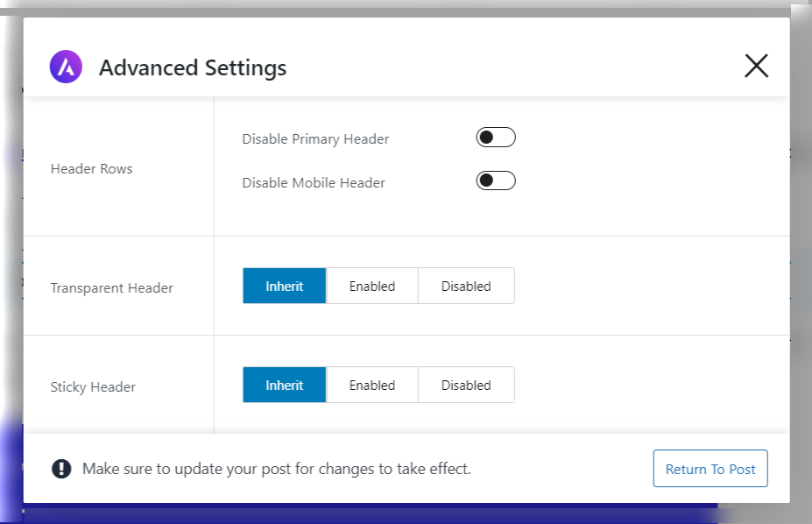Enable the Transparent Header option

[x=371, y=286]
